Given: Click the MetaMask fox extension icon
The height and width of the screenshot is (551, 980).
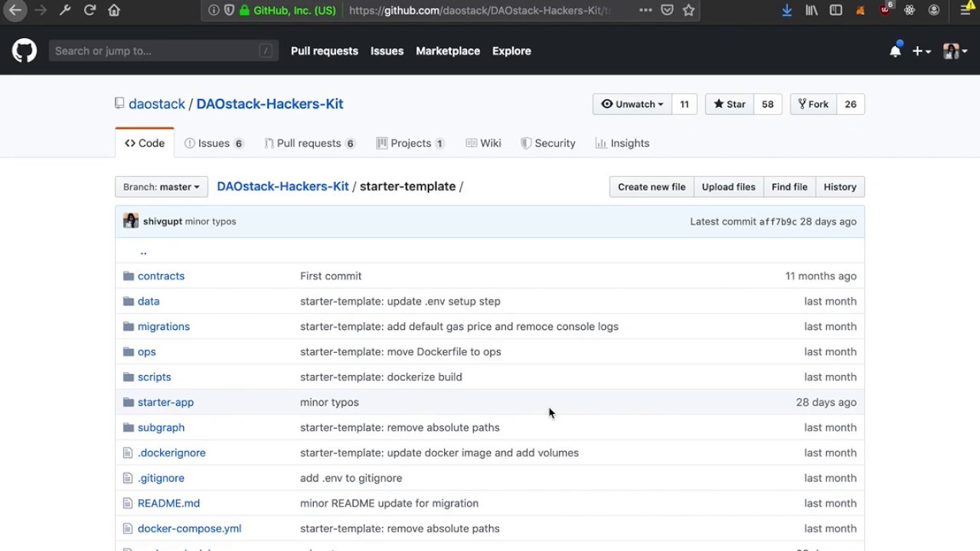Looking at the screenshot, I should coord(861,10).
